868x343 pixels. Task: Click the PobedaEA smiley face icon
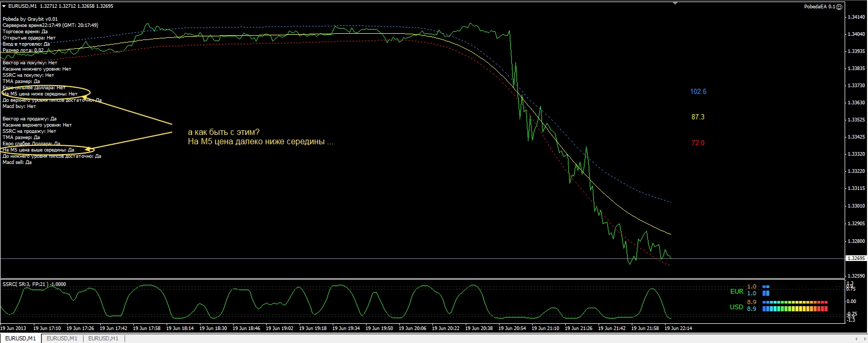[839, 7]
